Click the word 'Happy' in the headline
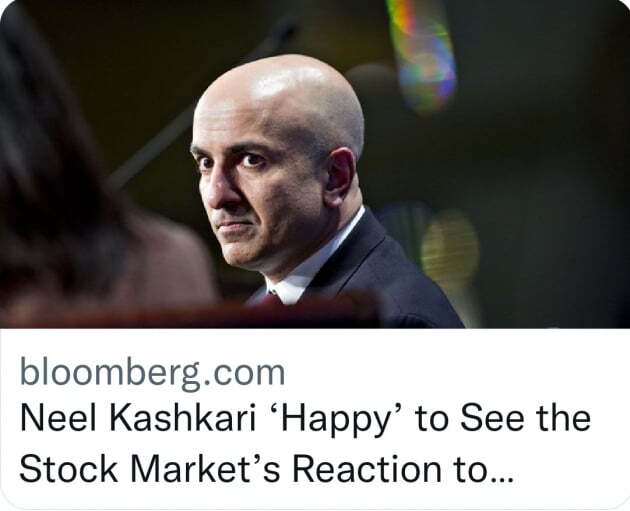Image resolution: width=630 pixels, height=511 pixels. 338,420
